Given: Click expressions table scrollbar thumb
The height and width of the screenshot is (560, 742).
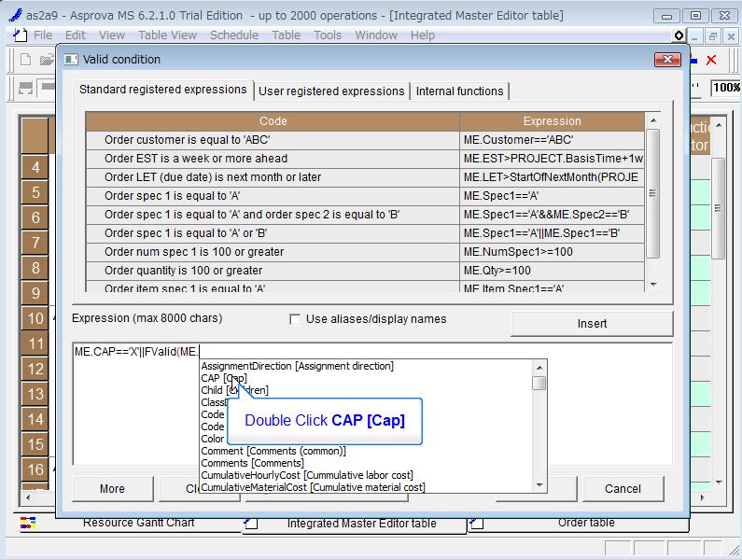Looking at the screenshot, I should (653, 193).
